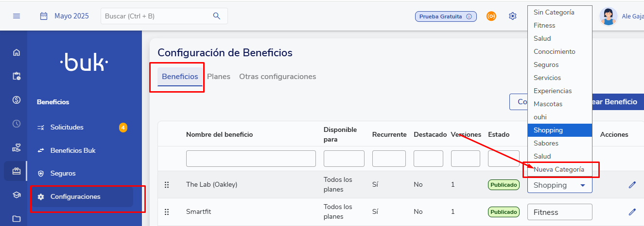
Task: Click the orange notification icon
Action: click(491, 16)
